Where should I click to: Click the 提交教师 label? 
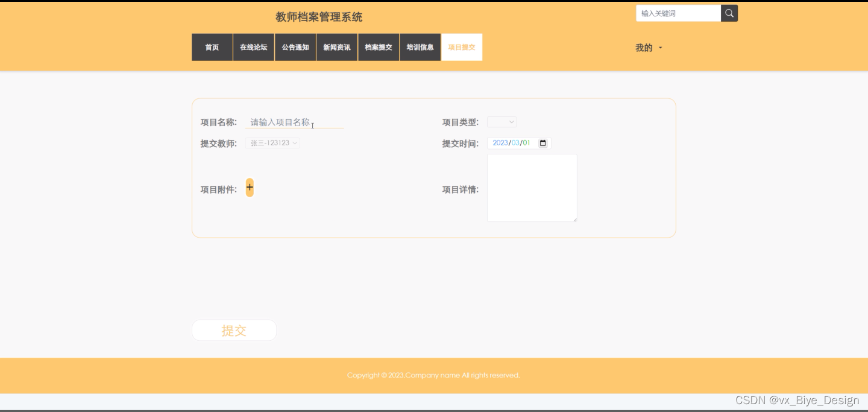[x=219, y=144]
